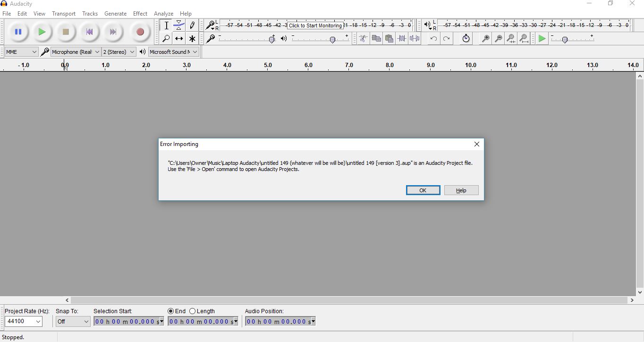Click the horizontal scrollbar track
The height and width of the screenshot is (342, 644).
349,300
